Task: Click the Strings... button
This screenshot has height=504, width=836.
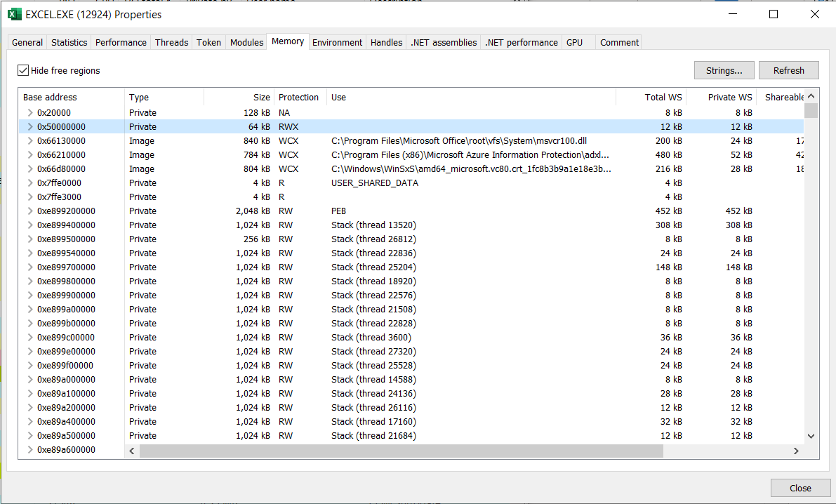Action: (x=724, y=70)
